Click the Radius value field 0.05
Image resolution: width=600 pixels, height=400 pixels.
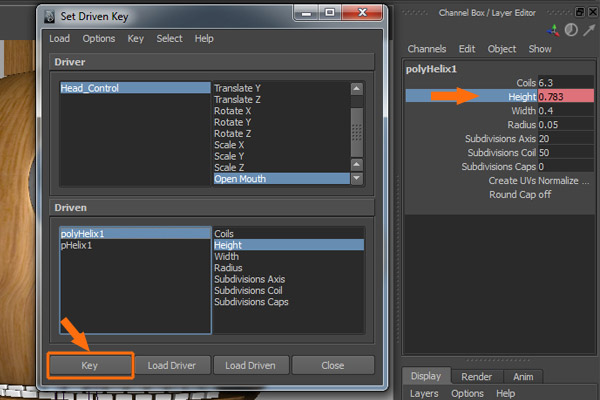point(566,124)
